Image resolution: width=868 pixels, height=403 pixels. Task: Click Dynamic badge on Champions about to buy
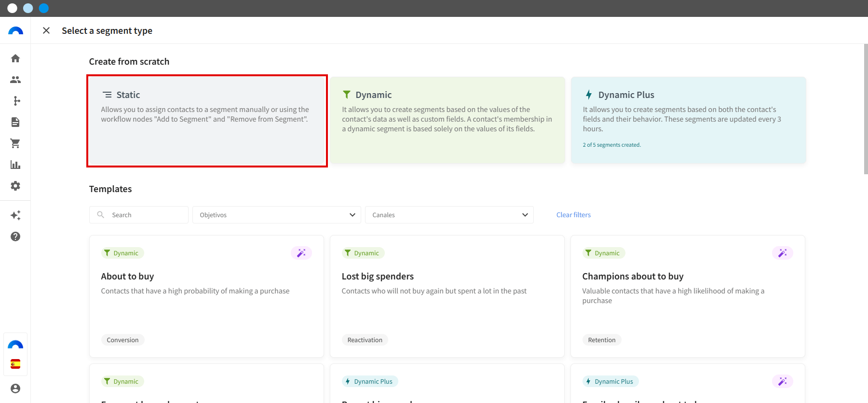pyautogui.click(x=604, y=253)
